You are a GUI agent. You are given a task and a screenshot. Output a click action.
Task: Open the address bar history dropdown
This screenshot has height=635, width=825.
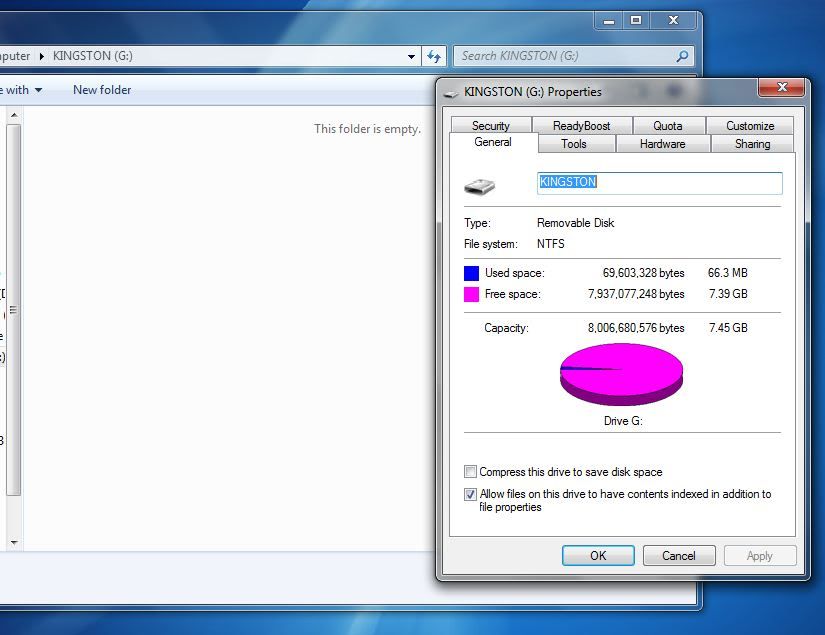[411, 57]
